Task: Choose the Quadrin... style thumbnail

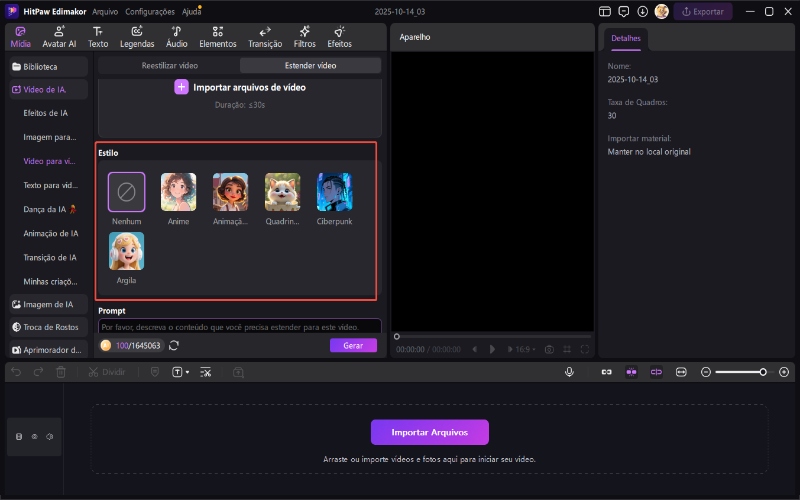Action: pyautogui.click(x=283, y=192)
